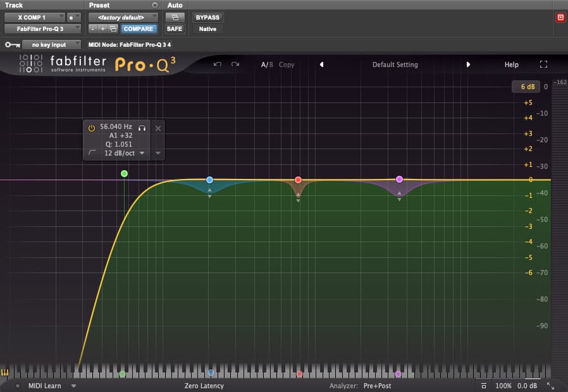Select the red EQ band node
This screenshot has height=392, width=568.
[x=298, y=180]
